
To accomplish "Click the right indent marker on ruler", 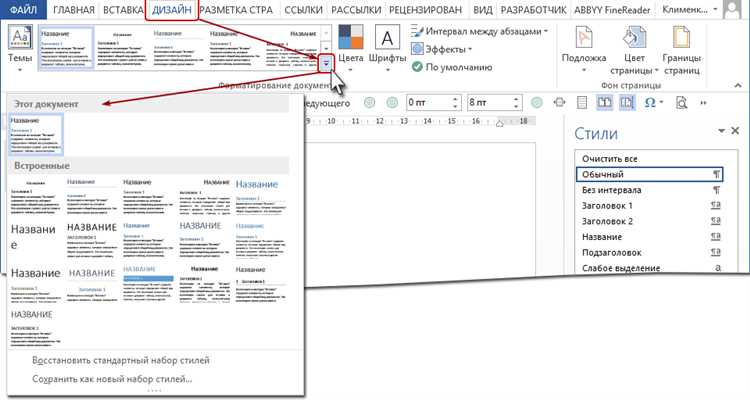I will (x=500, y=123).
